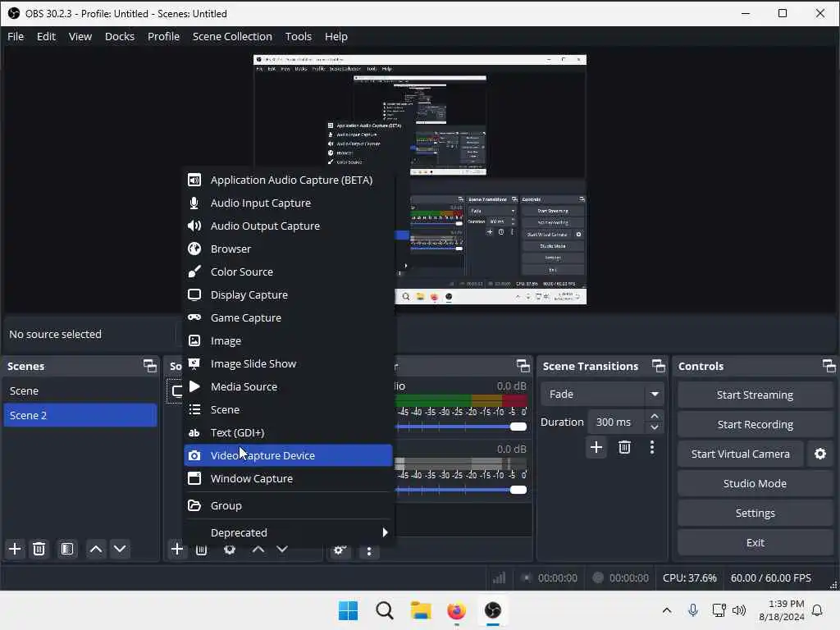Screen dimensions: 840x630
Task: Select the Scene row in Scenes list
Action: pos(80,391)
